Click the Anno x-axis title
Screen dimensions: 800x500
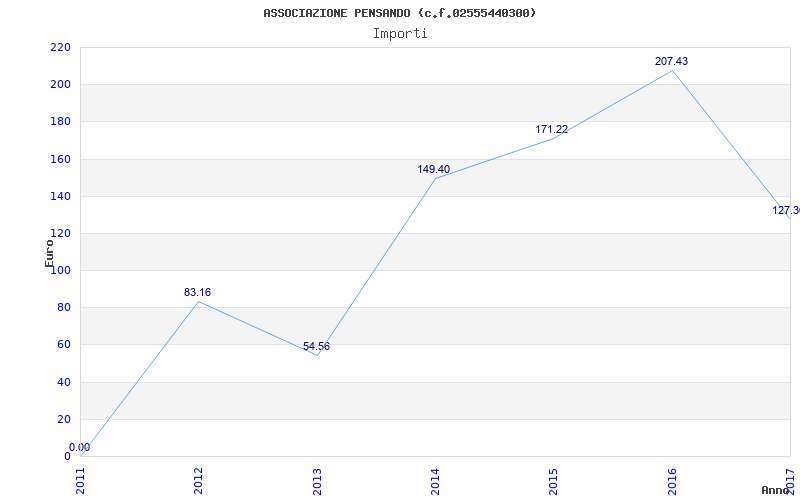(775, 490)
